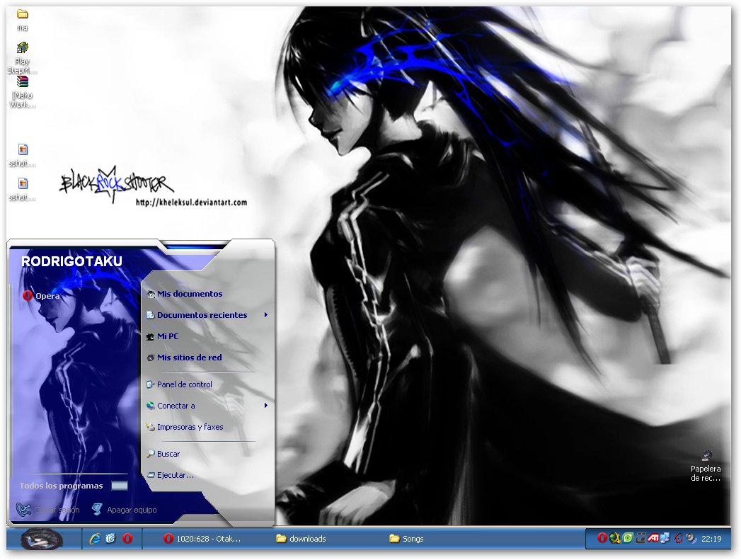Expand Todos los programas
Viewport: 741px width, 560px height.
click(x=73, y=486)
